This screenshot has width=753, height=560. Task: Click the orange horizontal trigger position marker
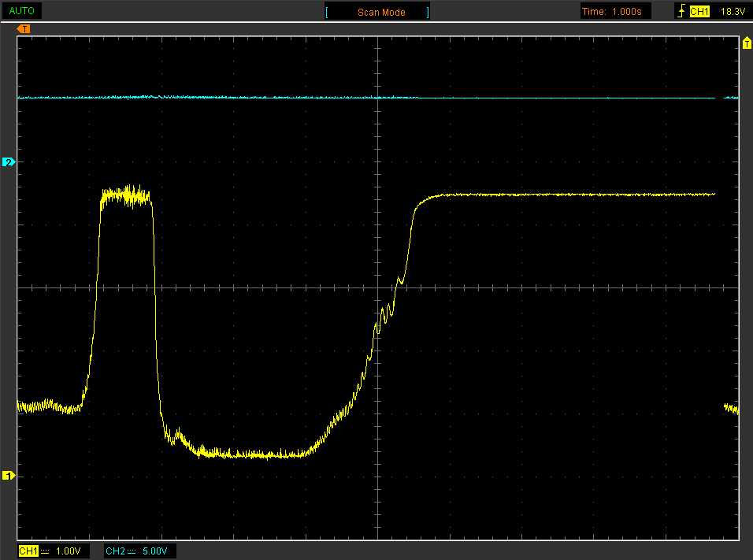pos(24,29)
